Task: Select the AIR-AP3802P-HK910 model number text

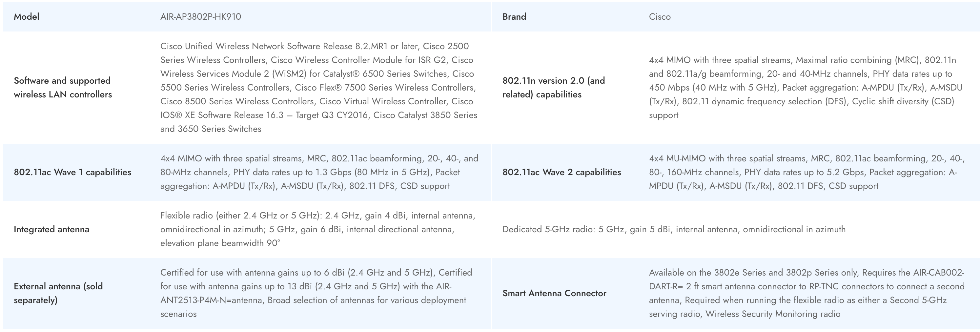Action: click(200, 17)
